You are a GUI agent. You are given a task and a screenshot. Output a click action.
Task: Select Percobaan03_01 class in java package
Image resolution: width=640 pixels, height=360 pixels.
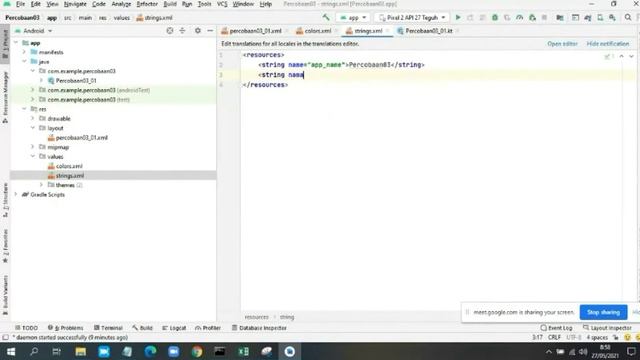coord(76,80)
